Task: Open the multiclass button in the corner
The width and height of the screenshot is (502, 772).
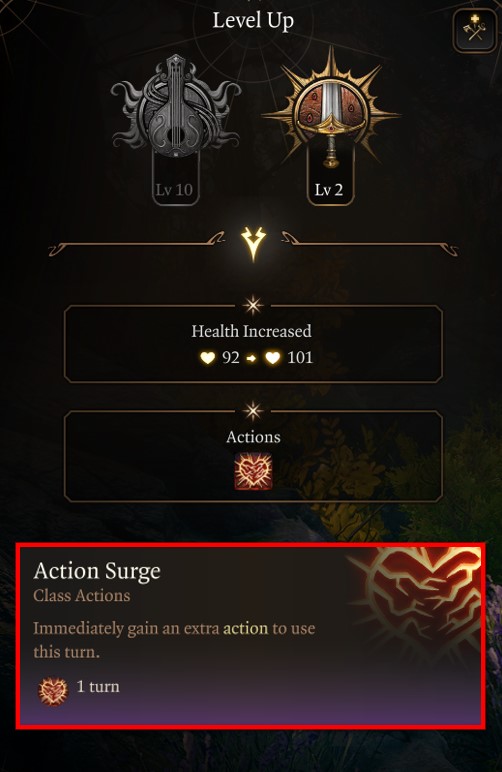Action: [474, 31]
